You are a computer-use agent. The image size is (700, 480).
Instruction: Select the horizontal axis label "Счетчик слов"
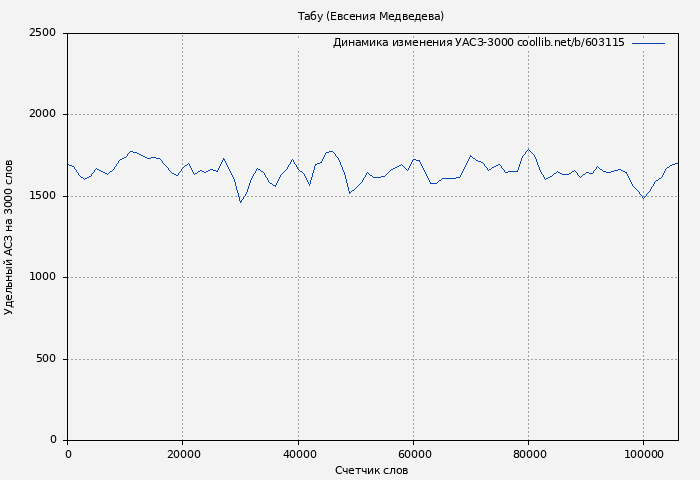pos(371,470)
